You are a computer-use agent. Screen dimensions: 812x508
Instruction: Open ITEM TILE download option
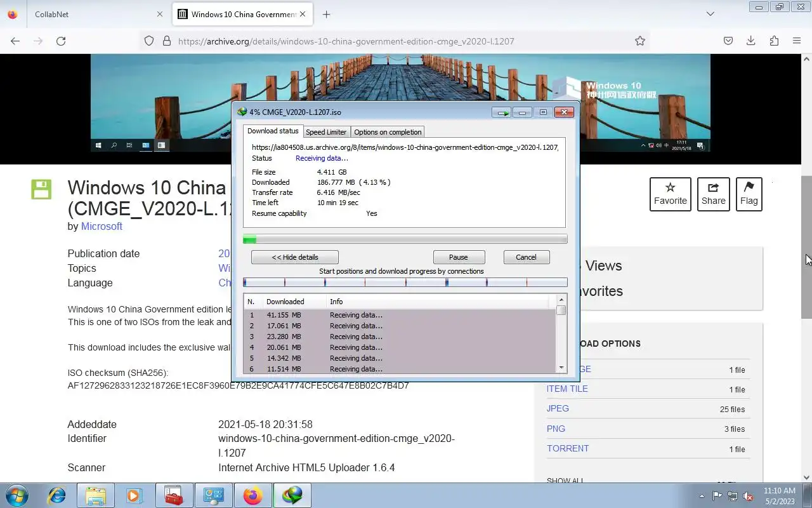567,389
